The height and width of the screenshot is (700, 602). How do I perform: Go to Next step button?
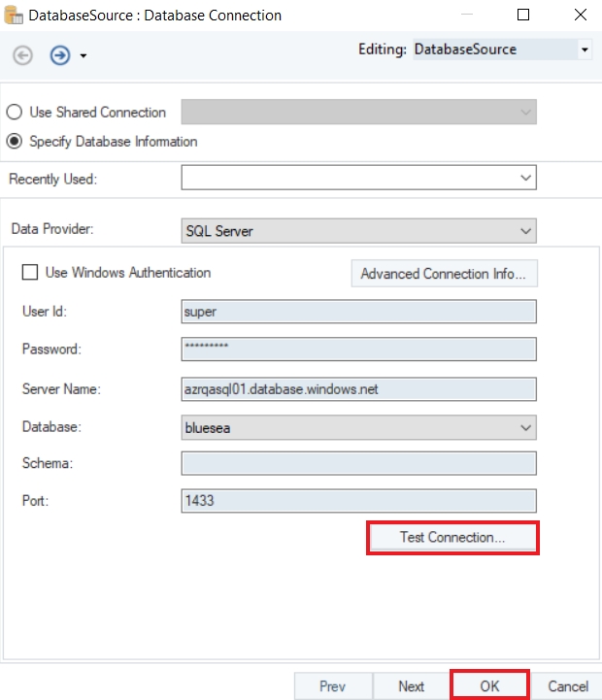point(411,685)
